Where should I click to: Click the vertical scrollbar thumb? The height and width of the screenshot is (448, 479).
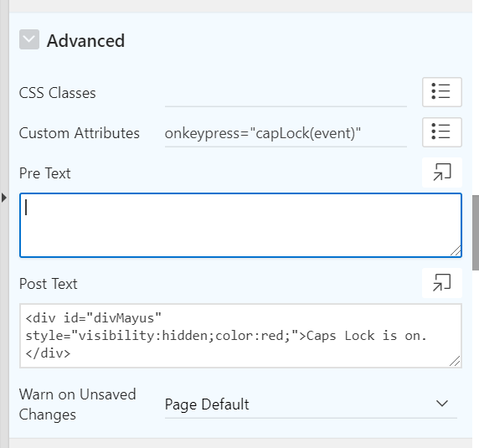tap(476, 233)
